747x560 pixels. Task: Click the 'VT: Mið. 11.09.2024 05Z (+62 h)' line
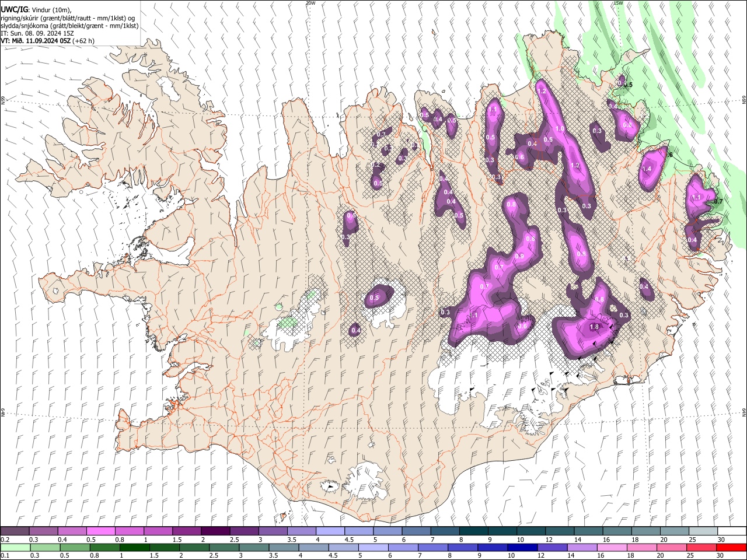click(x=48, y=41)
